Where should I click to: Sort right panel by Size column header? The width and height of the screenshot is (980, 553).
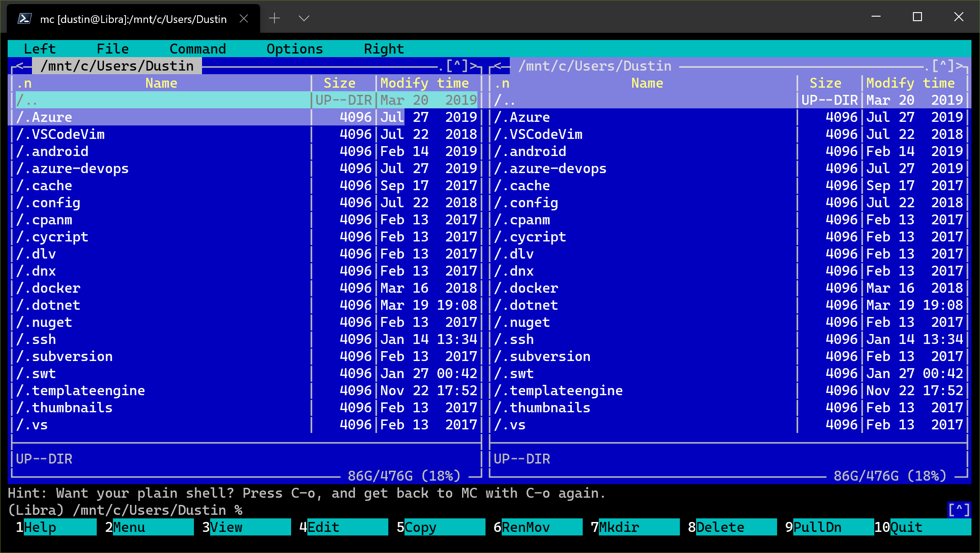coord(825,83)
